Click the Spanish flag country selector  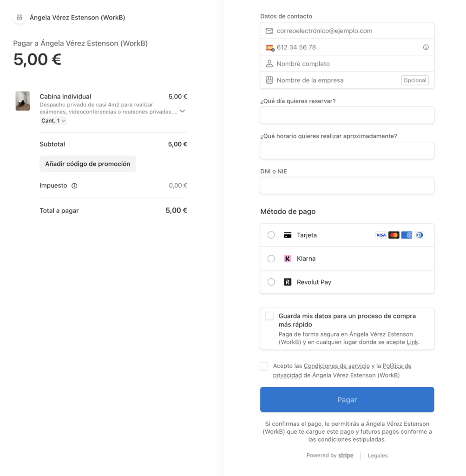click(269, 47)
